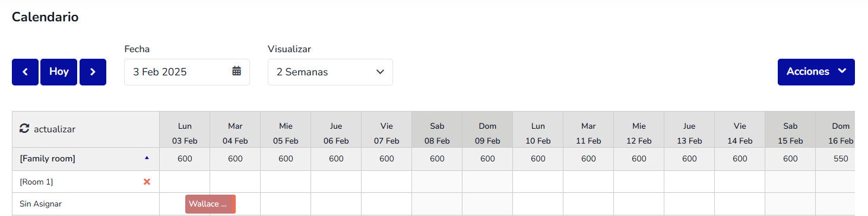Select the Family room row label
The height and width of the screenshot is (216, 868).
(x=47, y=158)
